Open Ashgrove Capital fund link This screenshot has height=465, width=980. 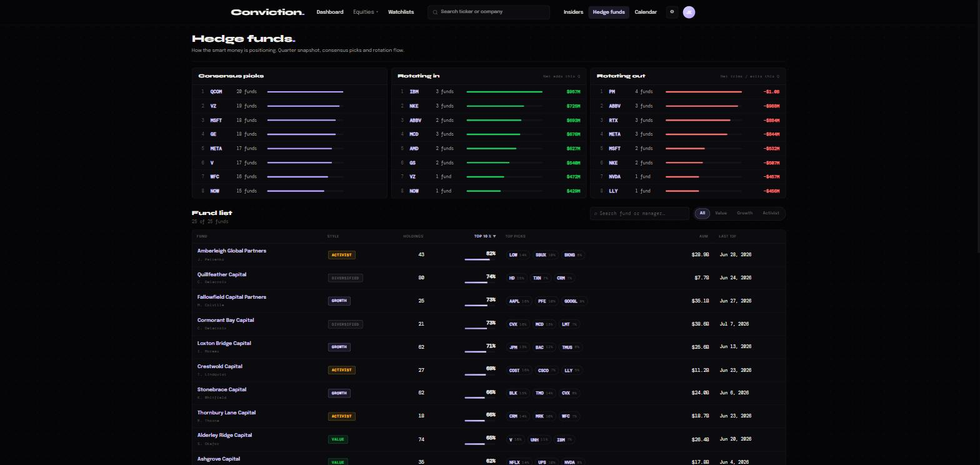click(219, 459)
